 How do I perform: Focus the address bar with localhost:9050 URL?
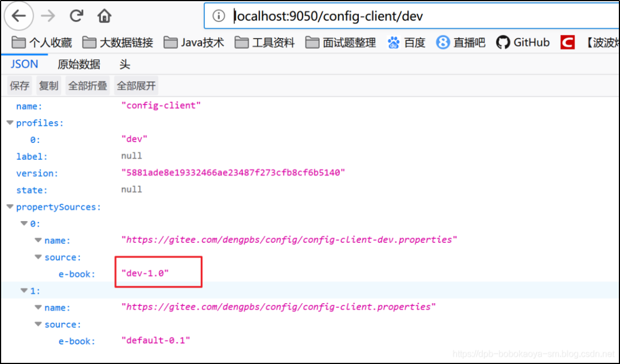[412, 16]
